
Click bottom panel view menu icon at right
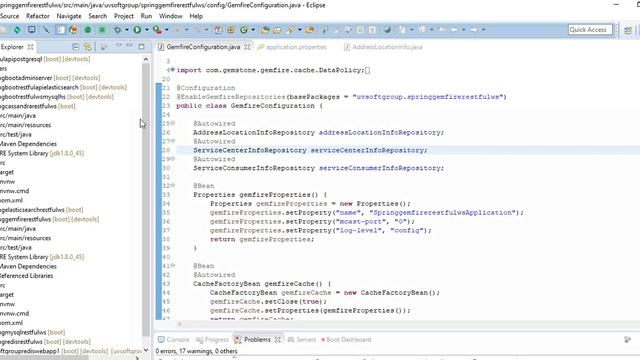click(x=627, y=340)
